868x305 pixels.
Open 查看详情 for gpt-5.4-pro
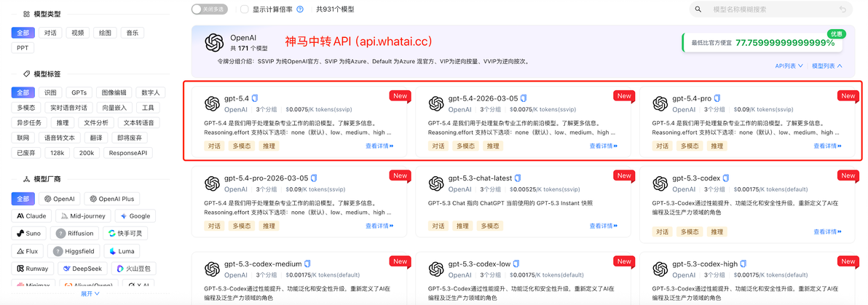pos(828,146)
